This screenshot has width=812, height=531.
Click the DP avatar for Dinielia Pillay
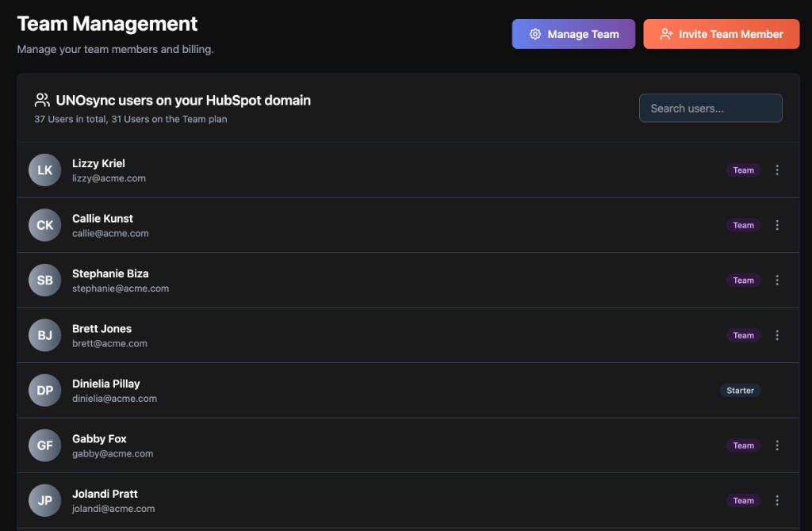pos(45,391)
